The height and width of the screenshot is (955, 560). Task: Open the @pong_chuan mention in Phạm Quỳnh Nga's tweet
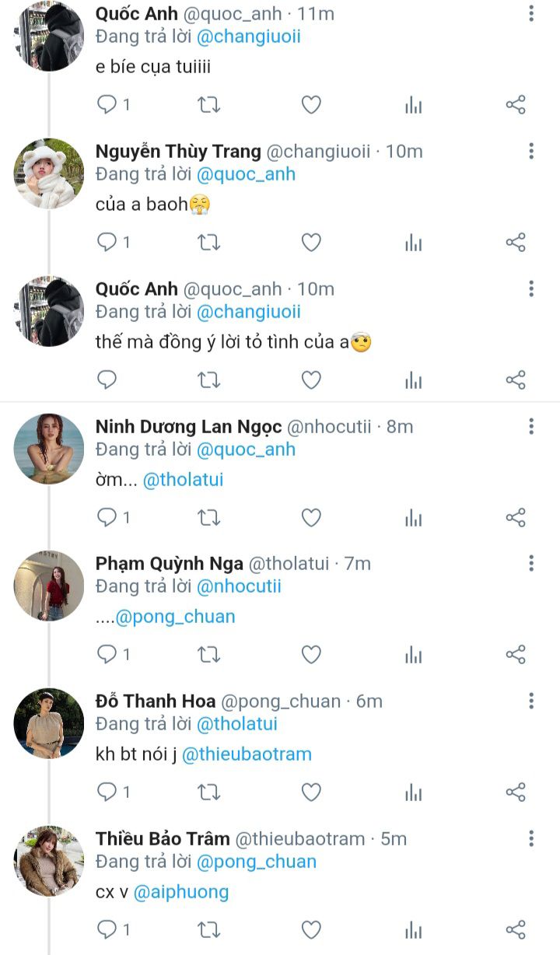175,617
